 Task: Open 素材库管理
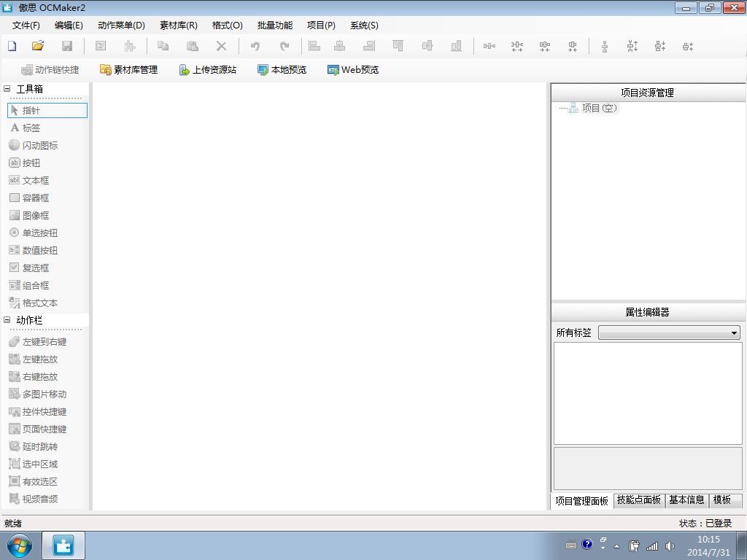128,70
